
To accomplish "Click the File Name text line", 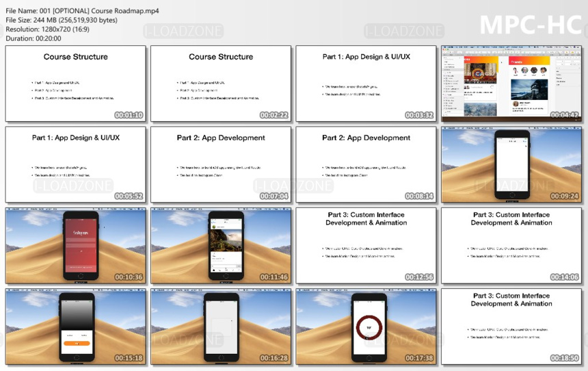I will [x=82, y=11].
